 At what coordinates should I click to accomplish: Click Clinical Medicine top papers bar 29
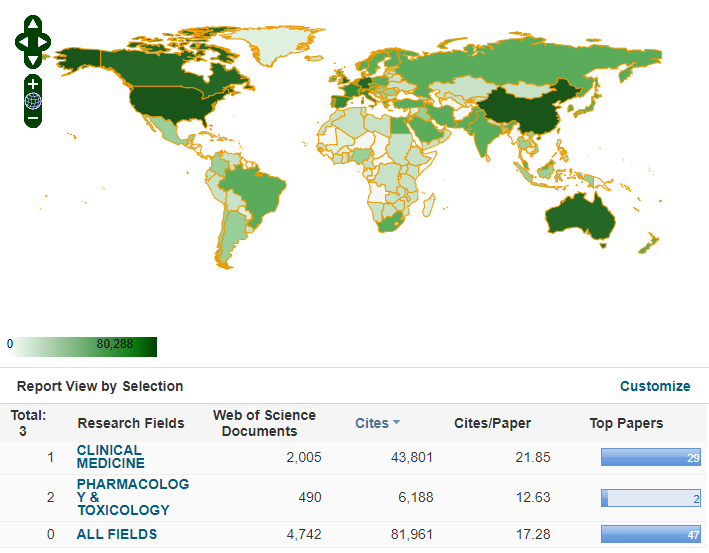click(651, 457)
